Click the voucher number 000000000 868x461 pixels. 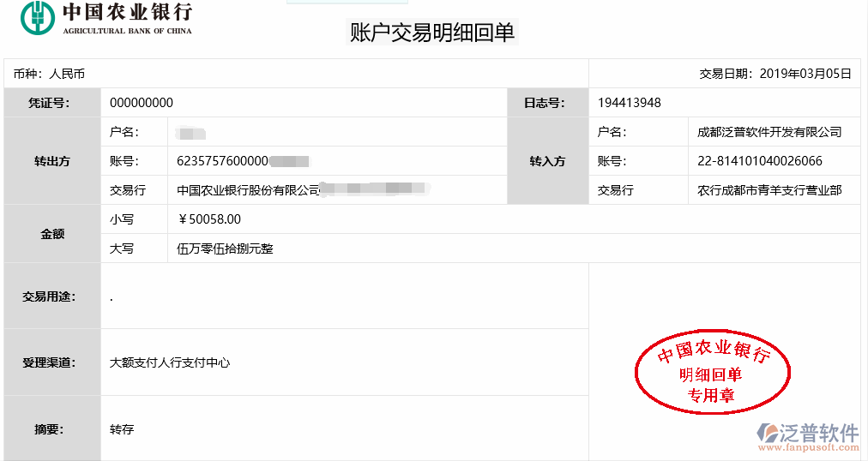[142, 103]
